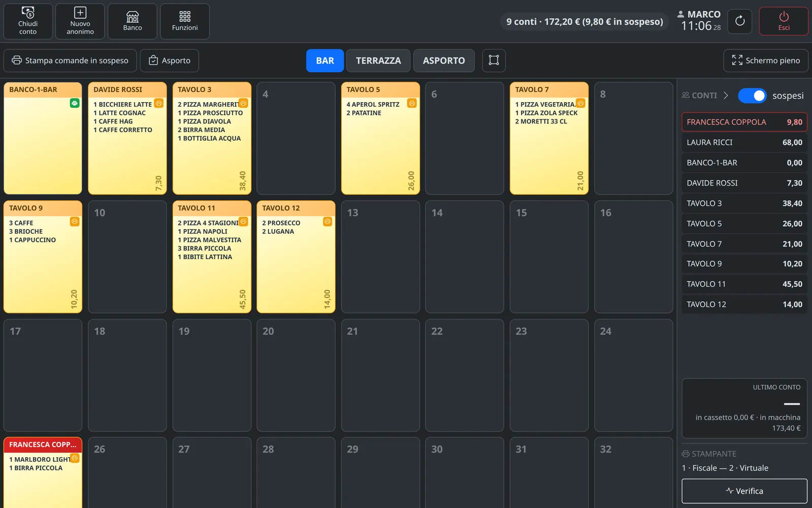The width and height of the screenshot is (812, 508).
Task: Click Stampa comande in sospeso
Action: pyautogui.click(x=70, y=60)
